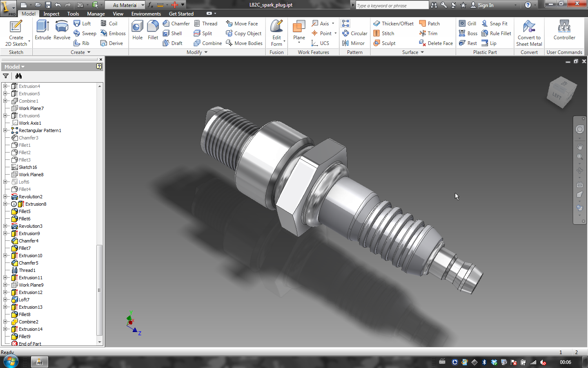
Task: Click the binoculars find icon in browser
Action: pos(18,76)
